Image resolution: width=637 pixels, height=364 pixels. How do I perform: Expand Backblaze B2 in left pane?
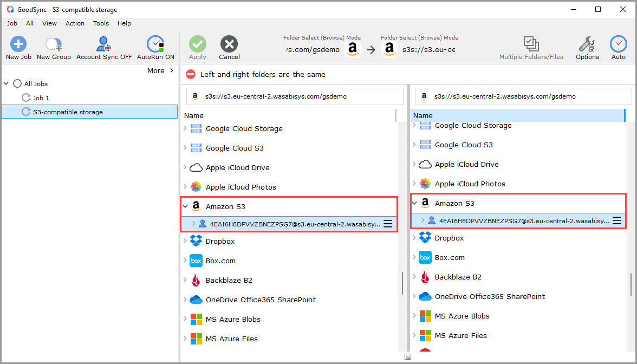tap(185, 281)
